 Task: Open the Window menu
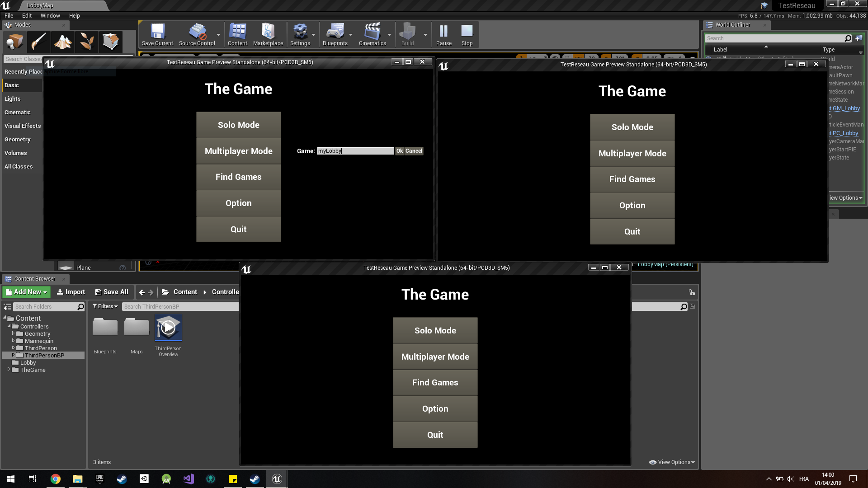click(50, 15)
